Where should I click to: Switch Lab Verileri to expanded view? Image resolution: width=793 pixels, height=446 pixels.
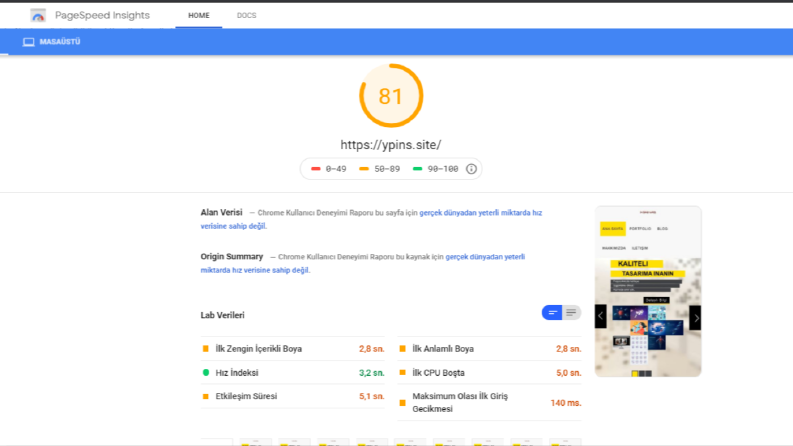(571, 313)
